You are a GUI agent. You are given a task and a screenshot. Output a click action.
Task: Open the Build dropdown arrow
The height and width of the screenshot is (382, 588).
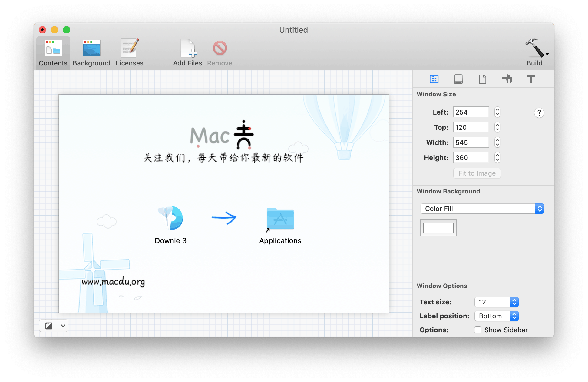coord(547,54)
